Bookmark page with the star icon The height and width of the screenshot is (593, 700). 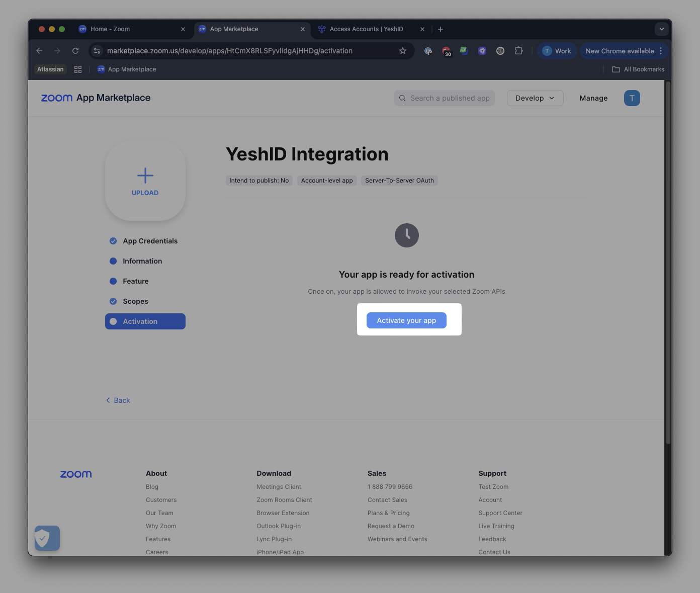(x=403, y=51)
